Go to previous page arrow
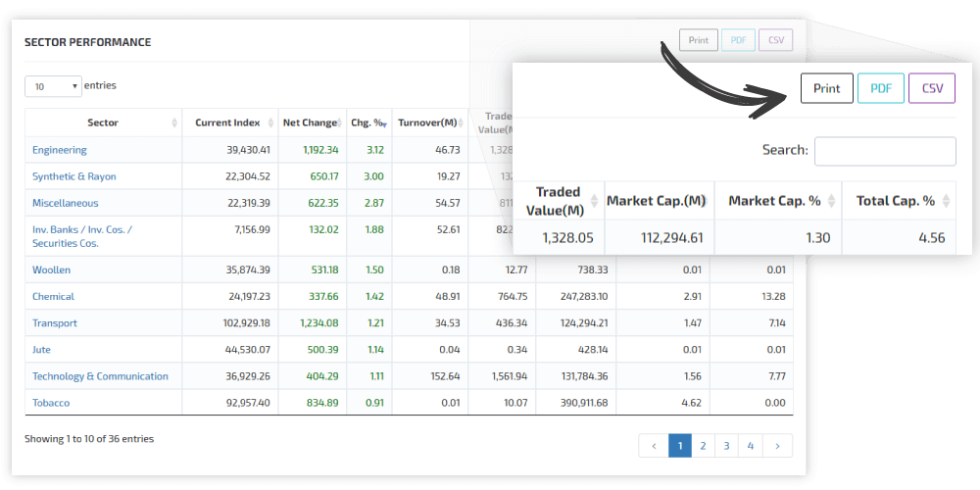Image resolution: width=980 pixels, height=490 pixels. [654, 446]
